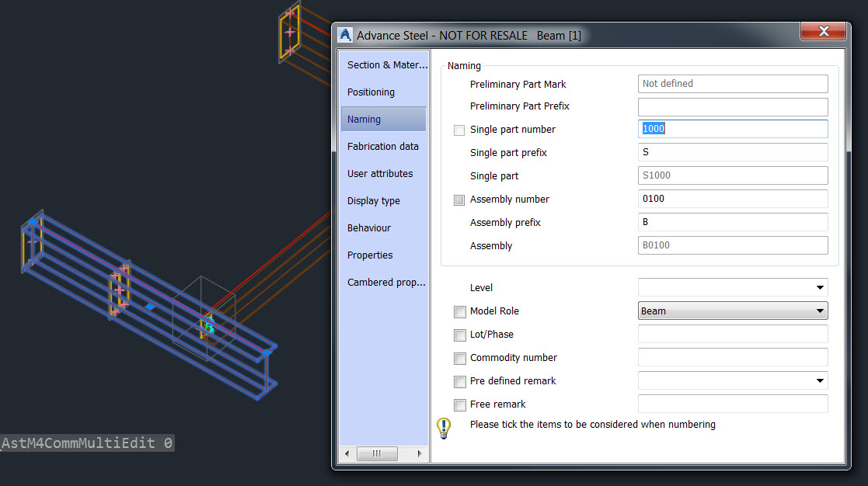Tick the Commodity number checkbox
Screen dimensions: 868x486
coord(460,358)
